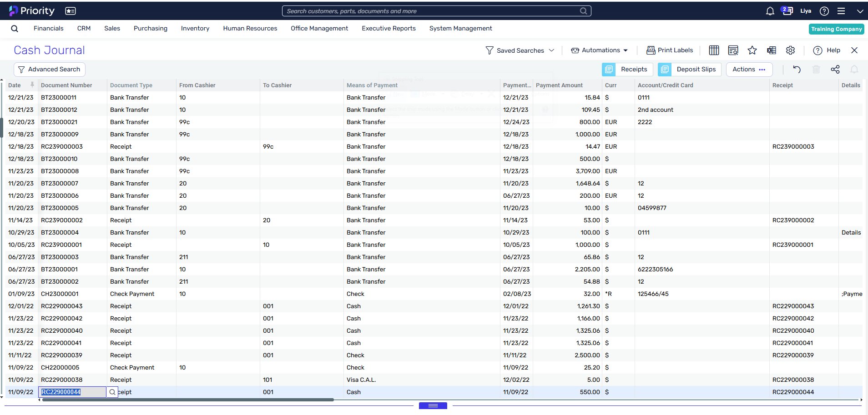Click the share icon in toolbar

pos(835,70)
